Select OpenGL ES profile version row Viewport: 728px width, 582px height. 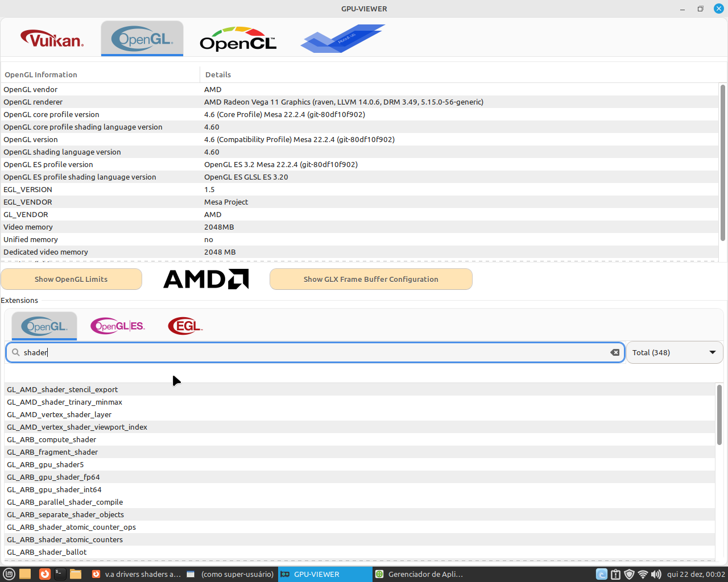(359, 164)
